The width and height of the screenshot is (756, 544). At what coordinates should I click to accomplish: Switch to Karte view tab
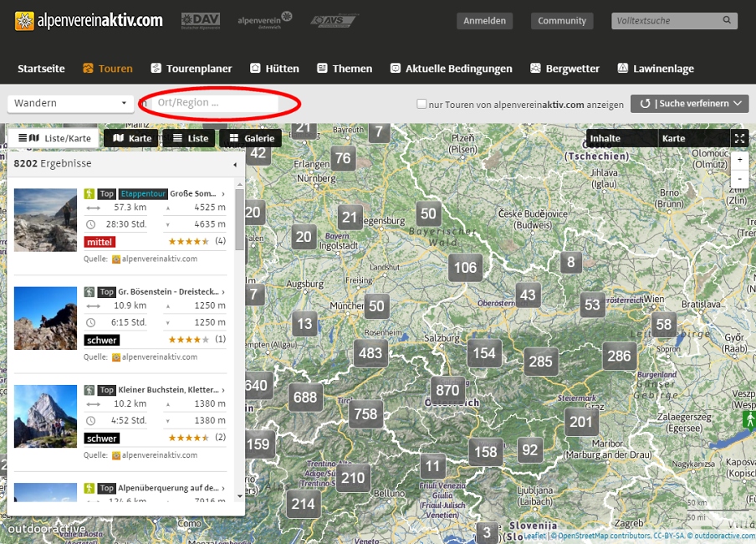[x=131, y=139]
